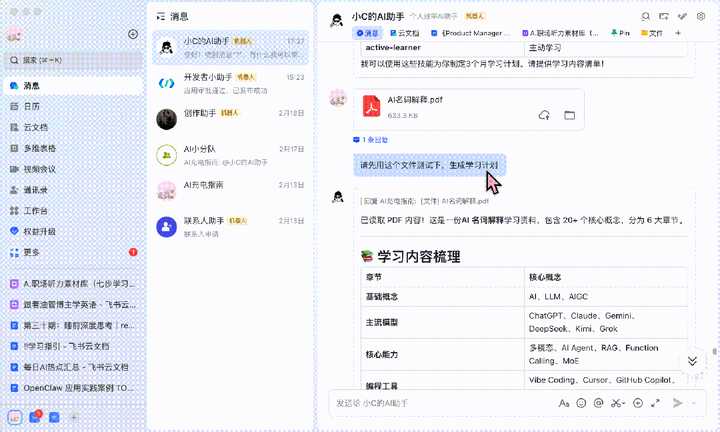The height and width of the screenshot is (432, 720).
Task: Switch to the 消息 tab in chat
Action: tap(367, 33)
